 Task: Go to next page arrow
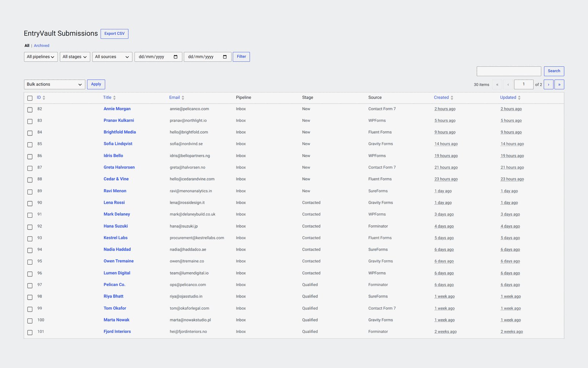pos(548,84)
